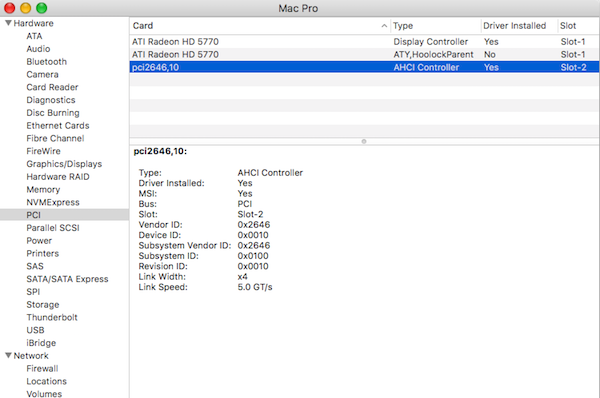This screenshot has width=600, height=398.
Task: Select the pci2646,10 card row
Action: 364,67
